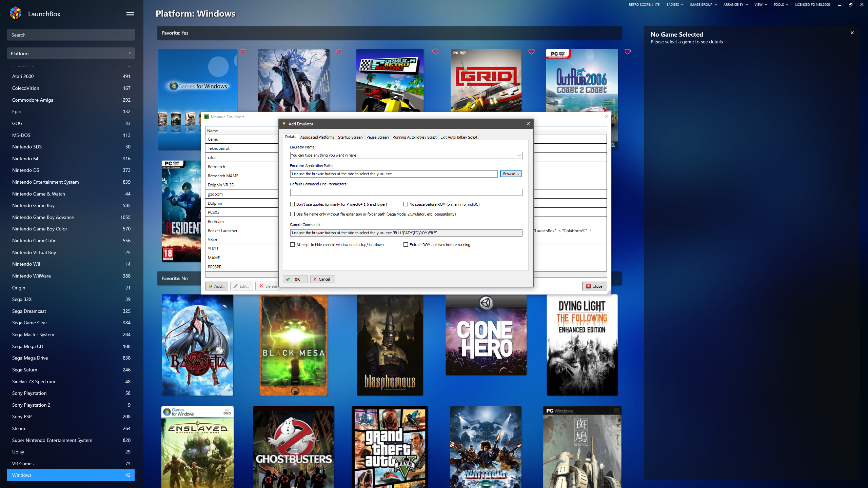Switch to the Details tab
This screenshot has height=488, width=868.
pos(291,137)
